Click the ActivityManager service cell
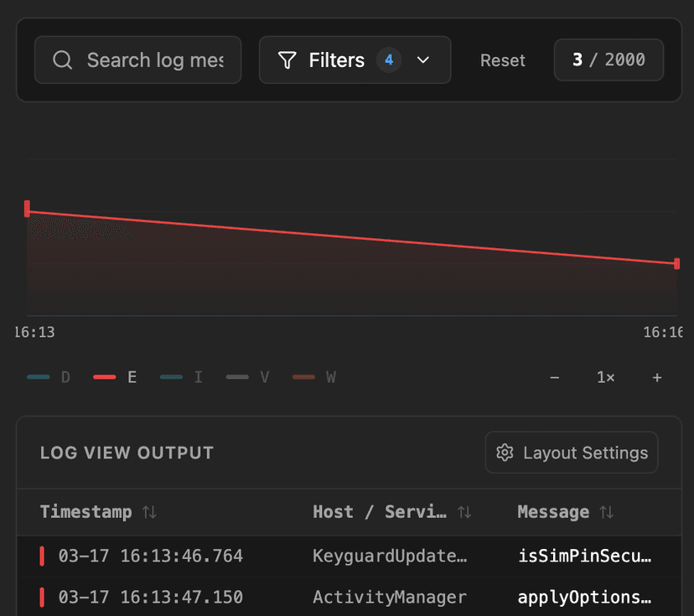694x616 pixels. pyautogui.click(x=390, y=598)
